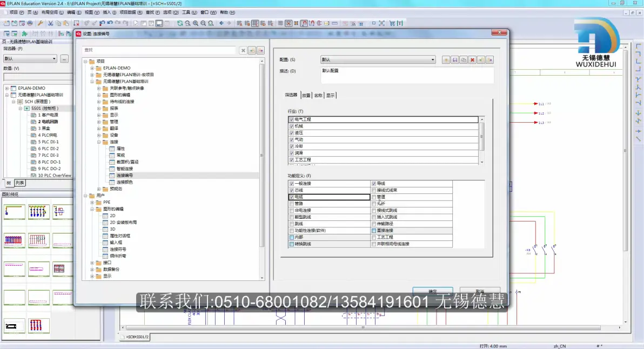Open the 2D 安装板布局 settings page
The height and width of the screenshot is (349, 644).
click(123, 223)
